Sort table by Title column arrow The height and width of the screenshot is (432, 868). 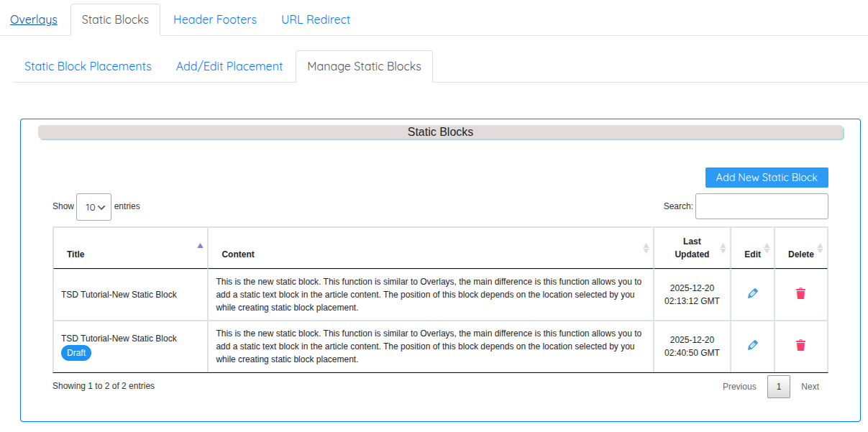point(200,246)
